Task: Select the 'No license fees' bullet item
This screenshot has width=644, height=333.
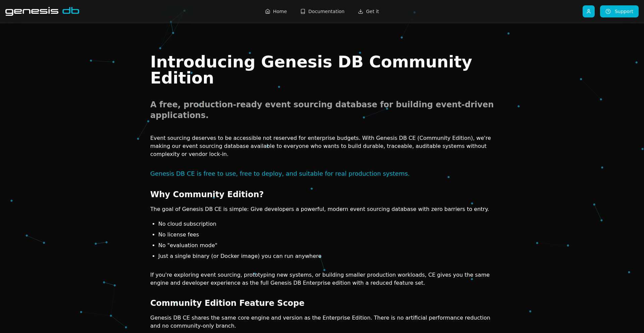Action: 178,234
